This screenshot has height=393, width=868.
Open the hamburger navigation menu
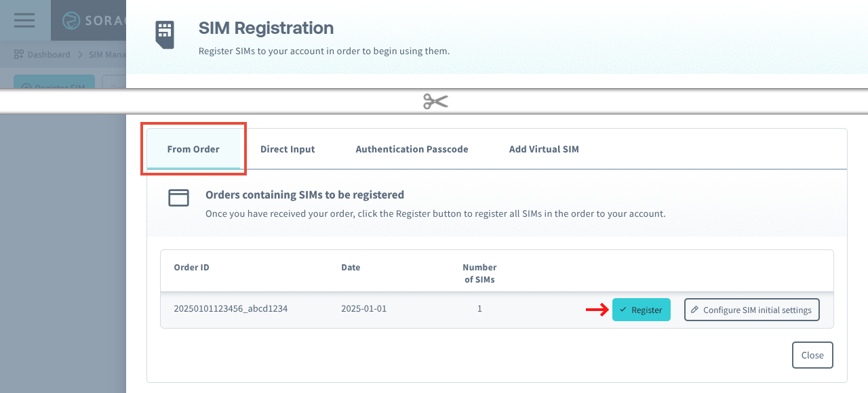[24, 20]
